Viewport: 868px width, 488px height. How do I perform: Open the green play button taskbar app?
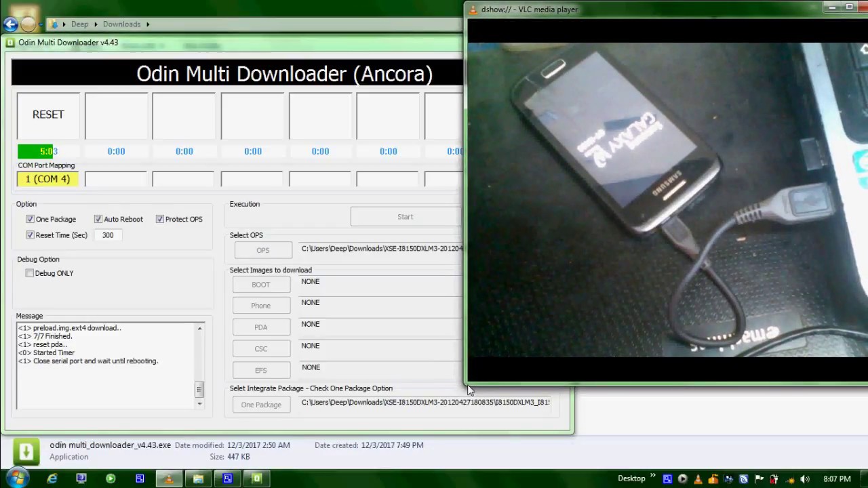[111, 479]
